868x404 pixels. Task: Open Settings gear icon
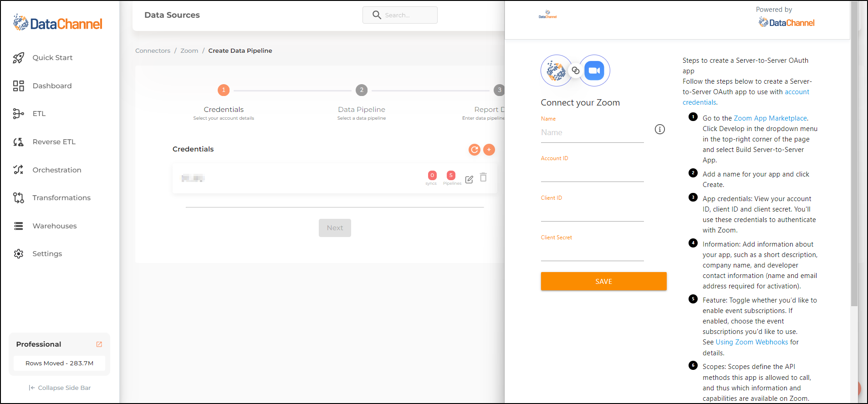point(18,254)
